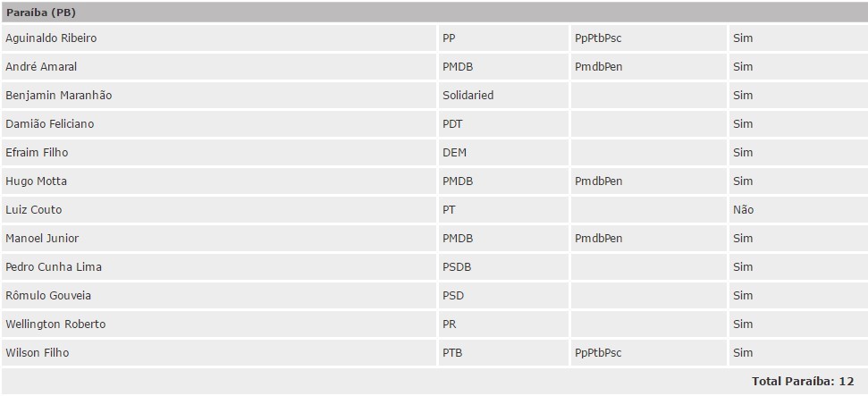Select Wilson Filho's PpPtbPsc bloc cell
Screen dimensions: 868x396
[x=649, y=353]
